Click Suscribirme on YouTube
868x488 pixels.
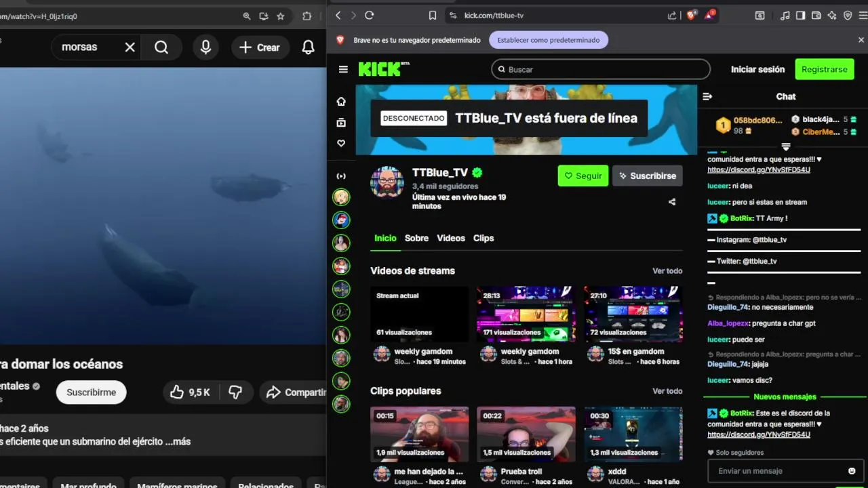[91, 392]
